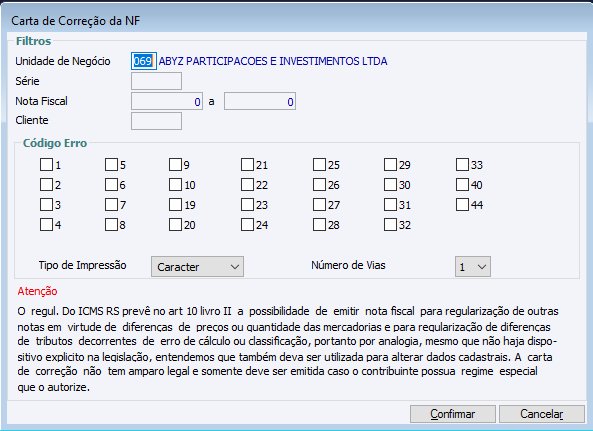Click the Cancelar button

(542, 414)
